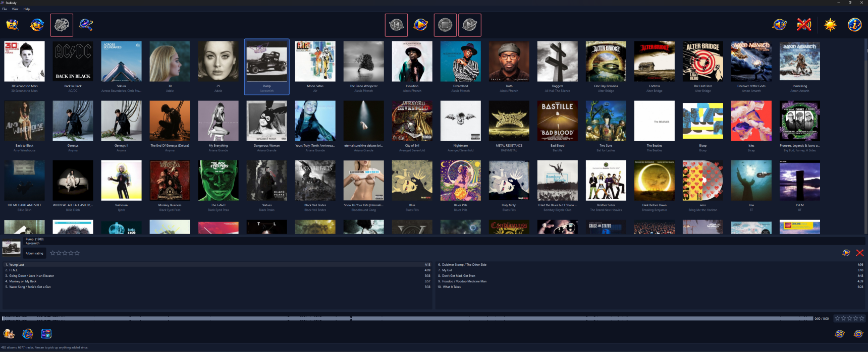This screenshot has height=352, width=868.
Task: Open Adele's 25 album cover
Action: 218,62
